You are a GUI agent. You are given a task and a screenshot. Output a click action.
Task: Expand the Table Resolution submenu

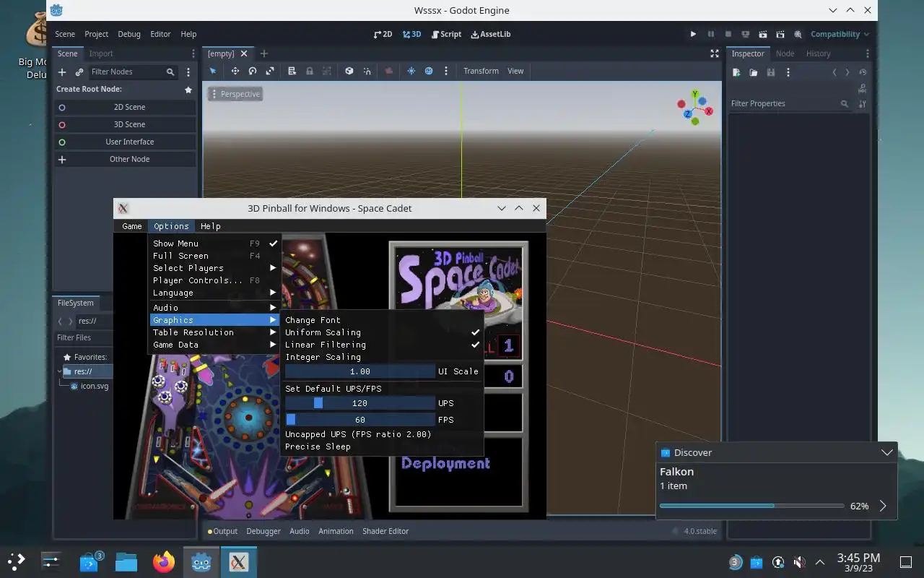coord(214,332)
